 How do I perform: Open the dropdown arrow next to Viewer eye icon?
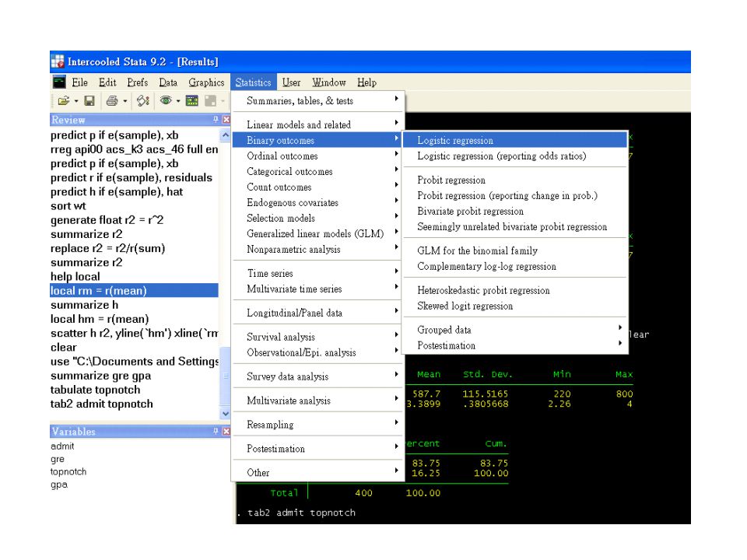(178, 101)
